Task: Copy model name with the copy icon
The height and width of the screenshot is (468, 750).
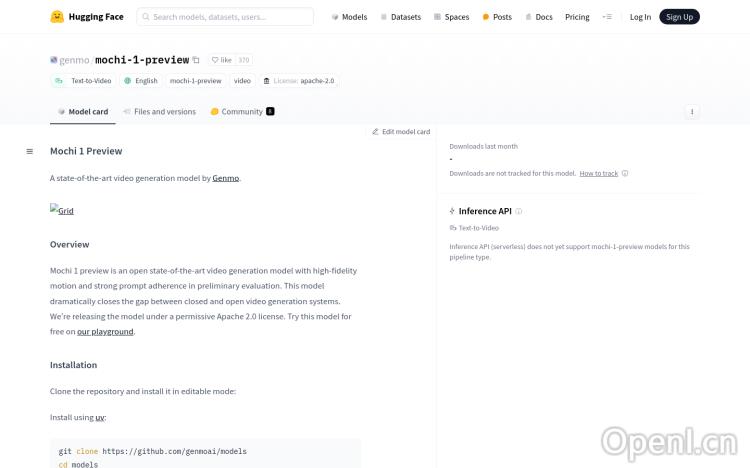Action: (196, 60)
